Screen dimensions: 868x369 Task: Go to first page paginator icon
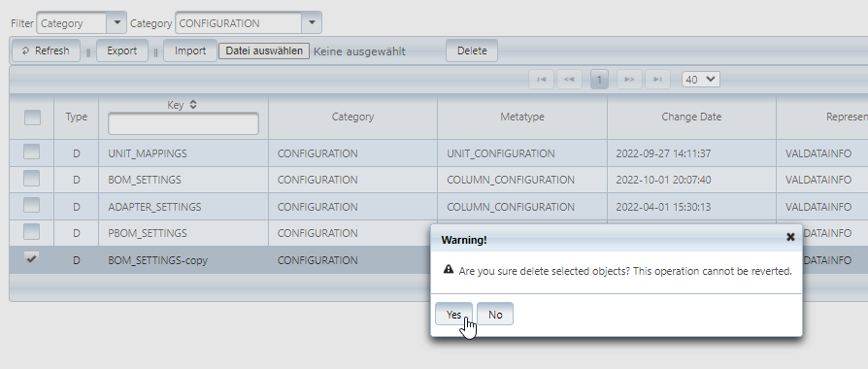[542, 80]
